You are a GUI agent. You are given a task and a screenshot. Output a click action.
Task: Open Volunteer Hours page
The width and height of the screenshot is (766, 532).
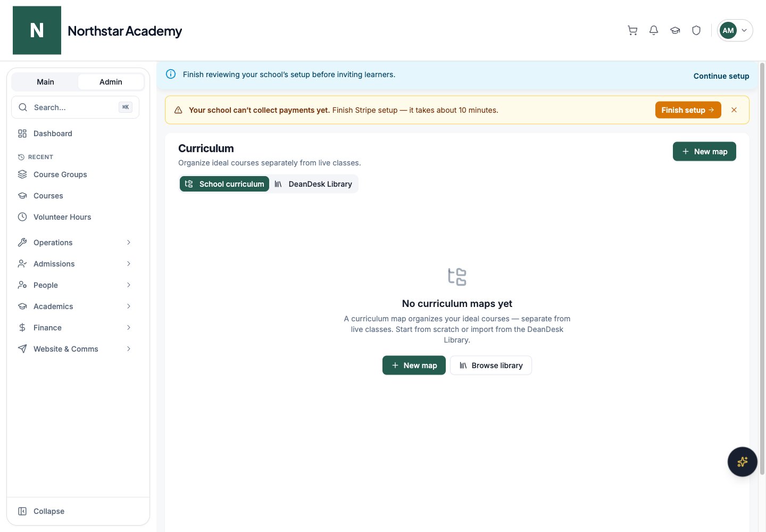pyautogui.click(x=75, y=217)
